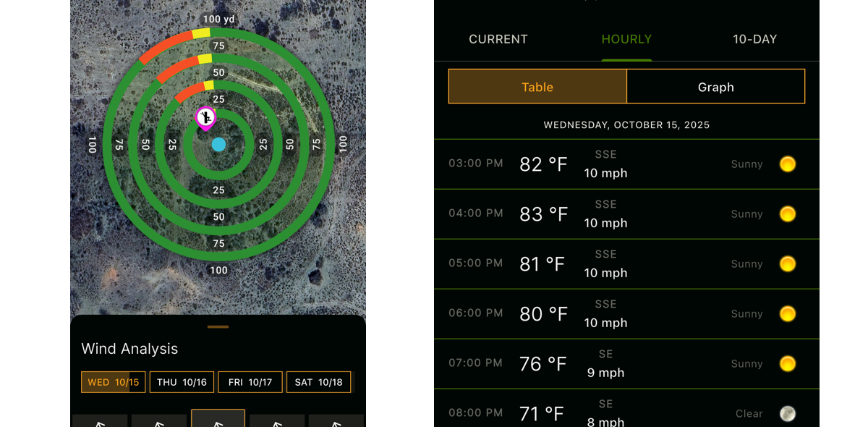Screen dimensions: 868x427
Task: Tap the moon icon for 08:00 PM
Action: tap(788, 413)
